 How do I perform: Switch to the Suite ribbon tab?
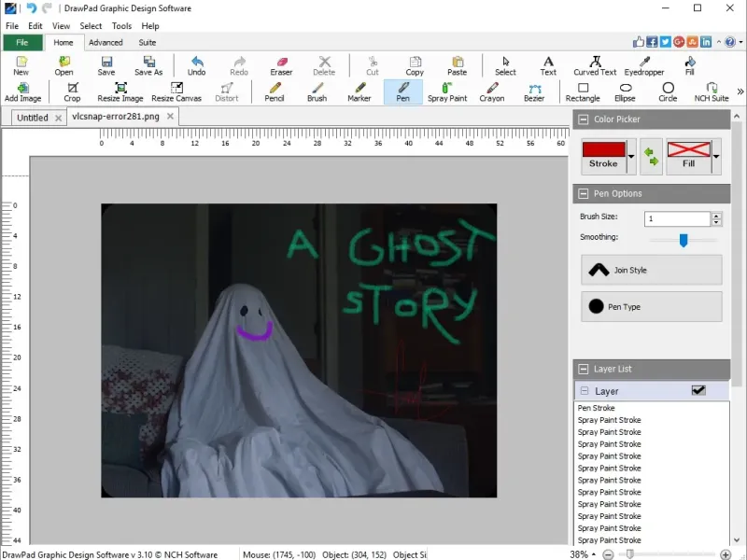pyautogui.click(x=148, y=42)
